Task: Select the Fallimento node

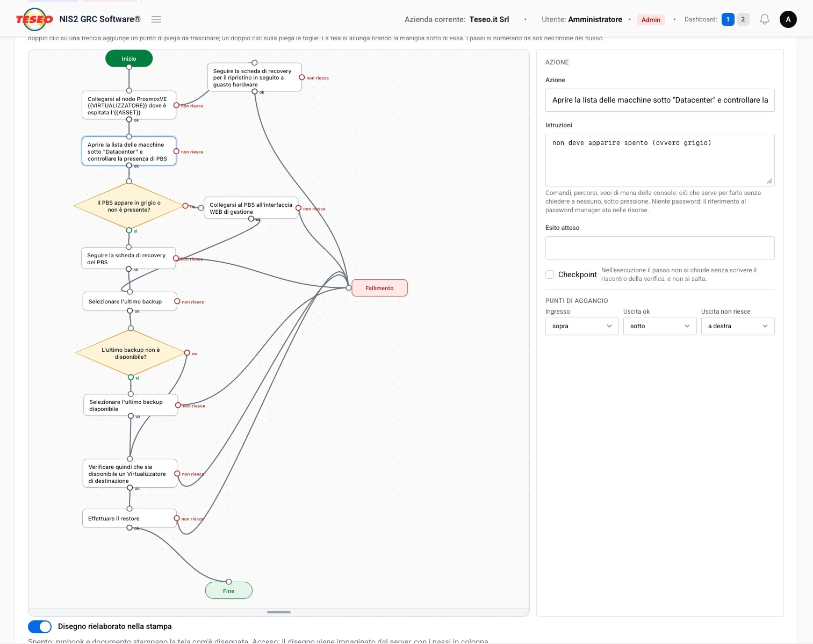Action: coord(379,288)
